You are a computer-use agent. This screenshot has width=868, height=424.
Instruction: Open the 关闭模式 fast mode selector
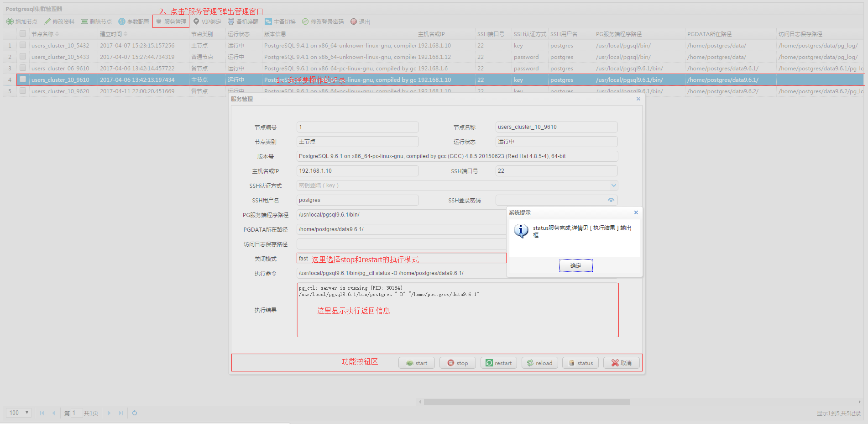coord(402,258)
